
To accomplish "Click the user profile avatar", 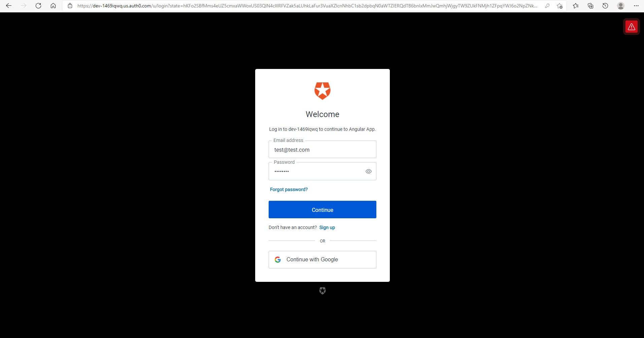I will point(621,6).
